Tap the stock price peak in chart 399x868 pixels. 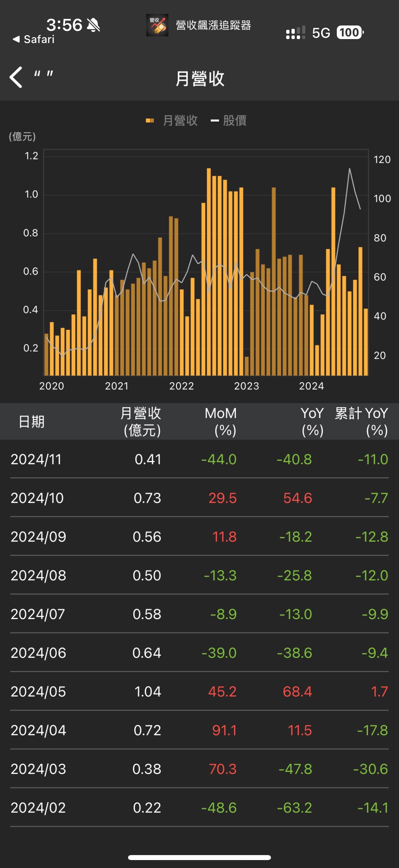tap(349, 169)
